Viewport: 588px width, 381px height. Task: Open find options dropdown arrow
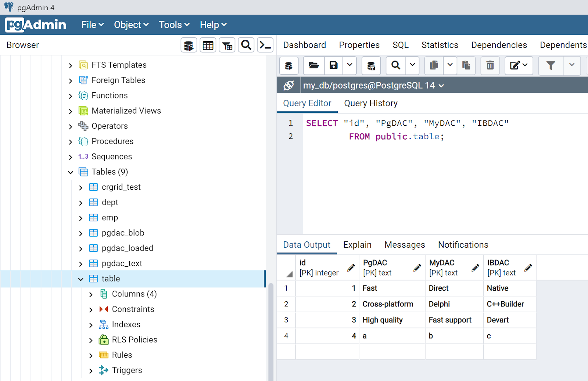(412, 66)
